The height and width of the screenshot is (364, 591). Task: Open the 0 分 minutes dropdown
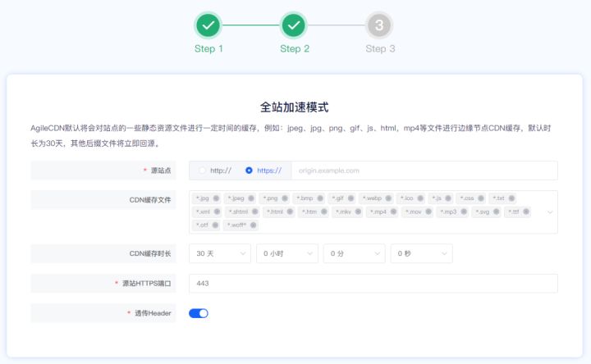point(354,254)
